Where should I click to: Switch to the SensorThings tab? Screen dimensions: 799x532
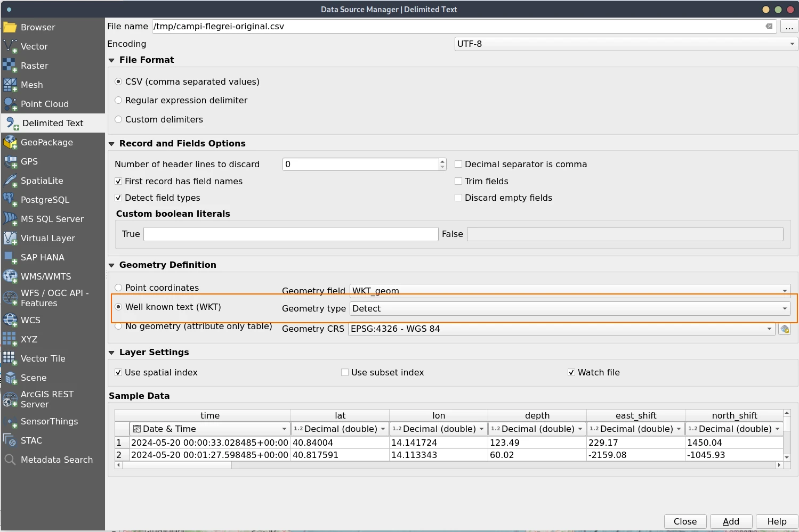[53, 421]
